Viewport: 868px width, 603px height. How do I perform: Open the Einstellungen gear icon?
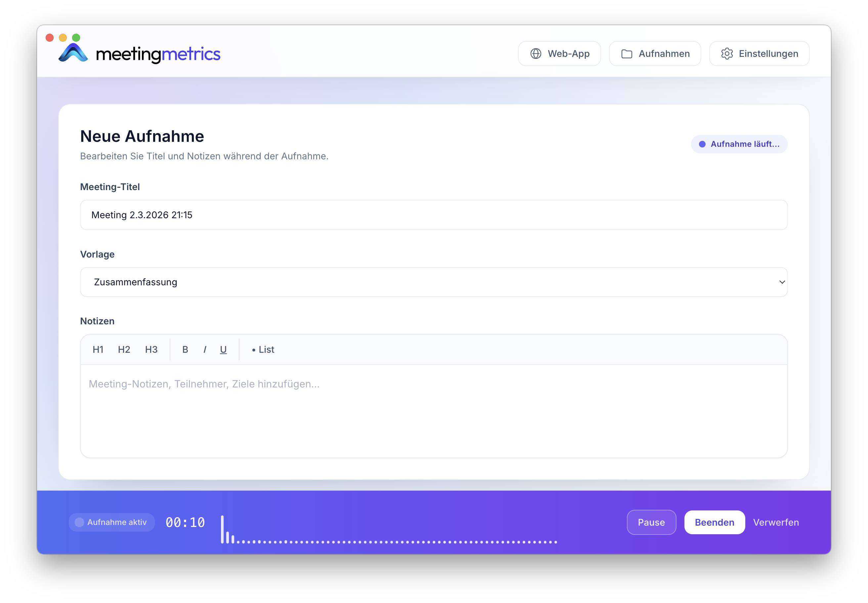tap(727, 53)
